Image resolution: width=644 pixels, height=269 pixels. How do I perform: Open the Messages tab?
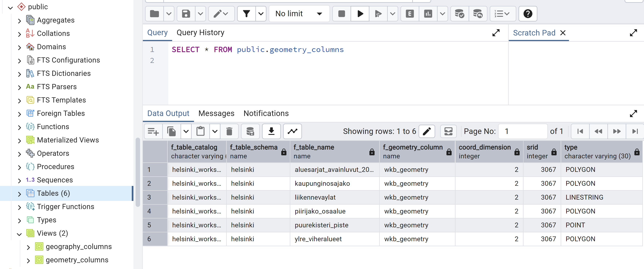216,113
